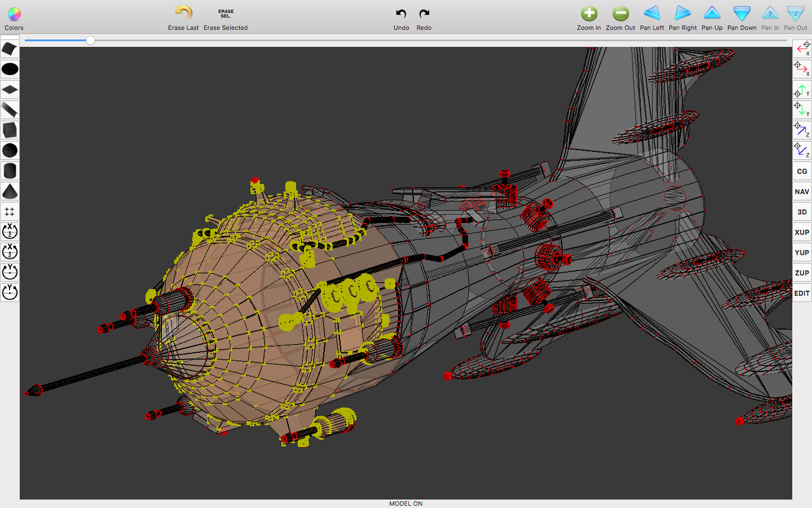This screenshot has height=508, width=812.
Task: Click the 3D button
Action: (x=802, y=212)
